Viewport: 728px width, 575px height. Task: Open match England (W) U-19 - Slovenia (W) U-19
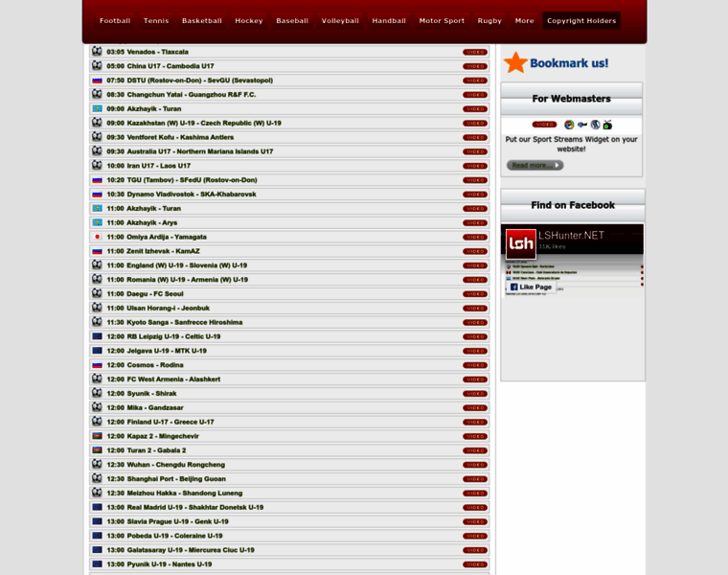coord(187,265)
